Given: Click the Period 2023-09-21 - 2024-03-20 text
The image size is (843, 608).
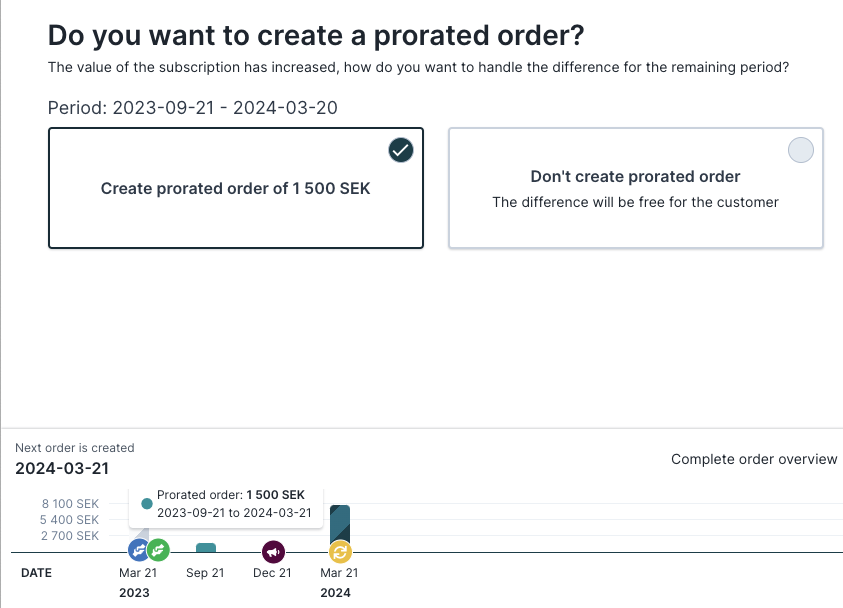Looking at the screenshot, I should (192, 108).
